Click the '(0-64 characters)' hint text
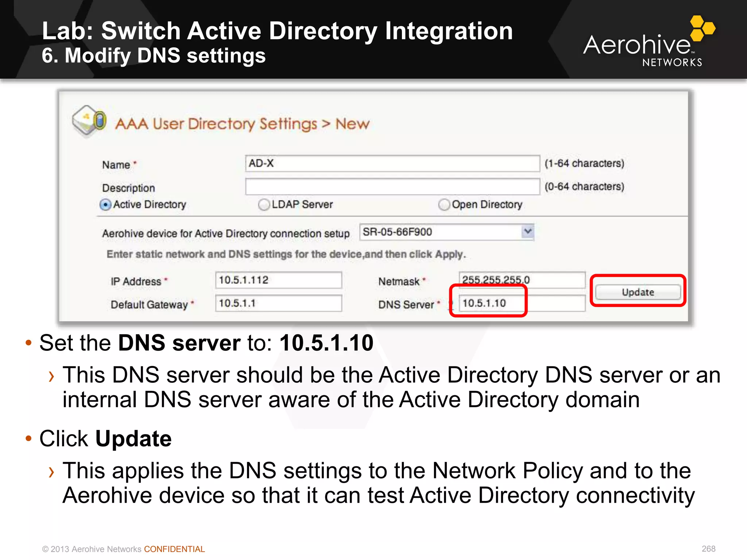747x560 pixels. tap(584, 187)
